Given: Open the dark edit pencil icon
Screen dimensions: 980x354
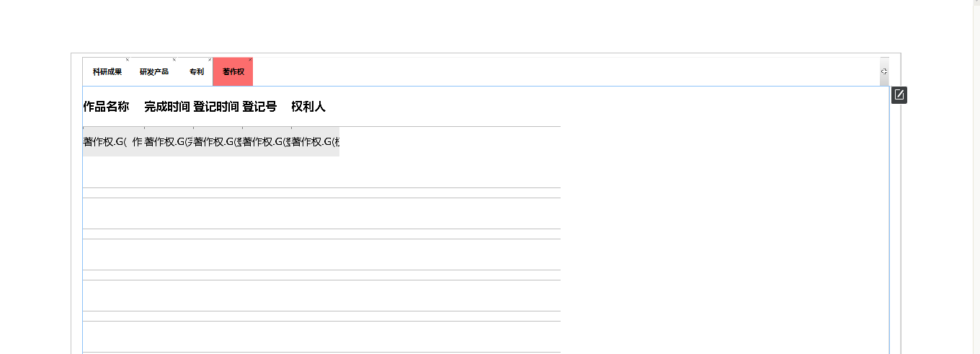Looking at the screenshot, I should [899, 95].
